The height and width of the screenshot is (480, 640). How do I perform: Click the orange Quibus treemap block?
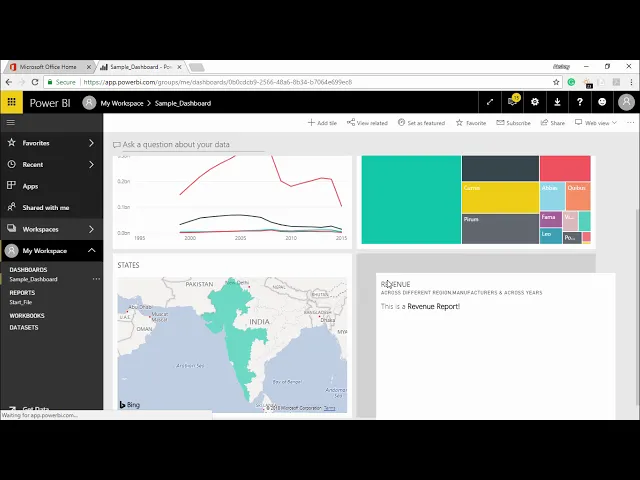[578, 196]
